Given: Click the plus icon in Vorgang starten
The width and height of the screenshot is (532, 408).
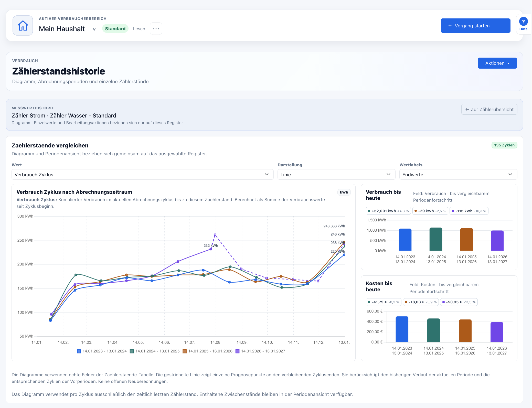Looking at the screenshot, I should coord(450,26).
